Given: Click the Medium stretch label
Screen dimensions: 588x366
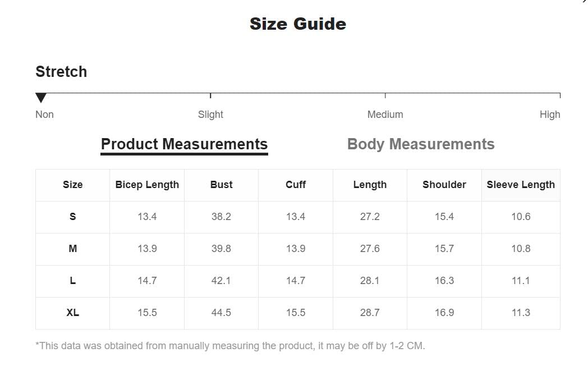Looking at the screenshot, I should point(385,115).
